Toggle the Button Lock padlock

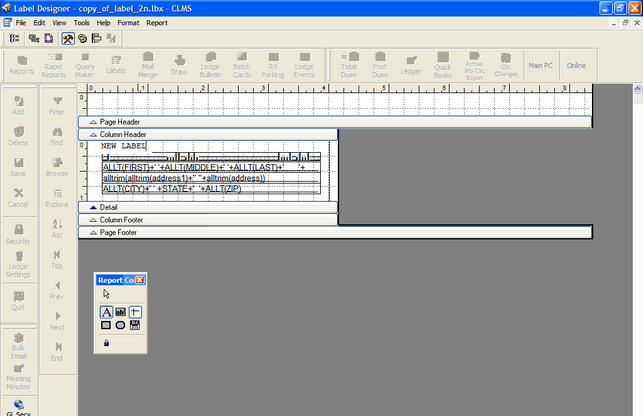[106, 343]
